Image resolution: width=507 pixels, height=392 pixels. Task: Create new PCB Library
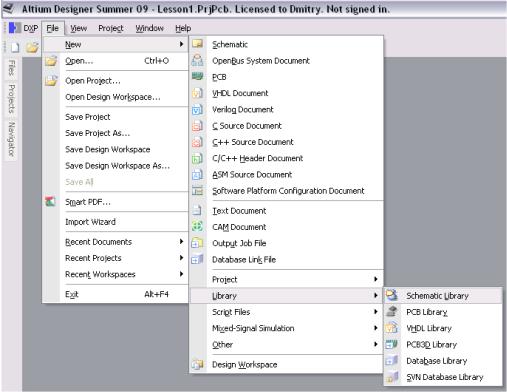coord(443,312)
